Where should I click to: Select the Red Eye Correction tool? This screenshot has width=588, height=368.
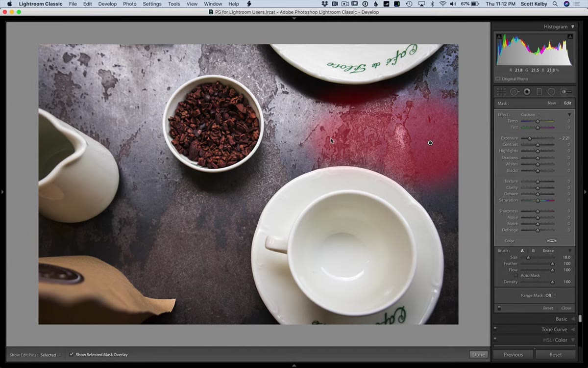tap(527, 92)
